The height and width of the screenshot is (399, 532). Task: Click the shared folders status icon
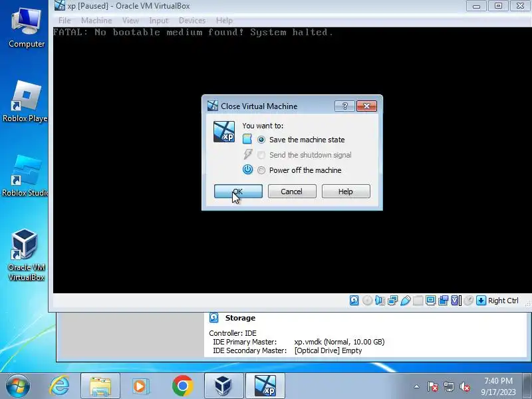coord(418,301)
